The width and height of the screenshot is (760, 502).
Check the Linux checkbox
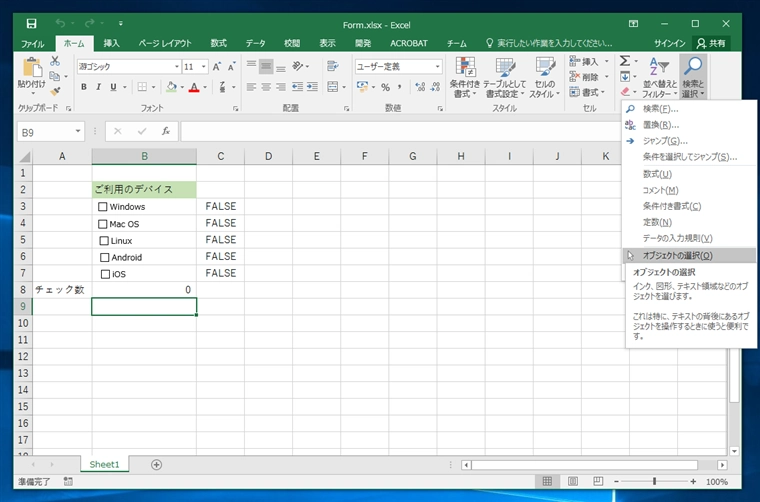pyautogui.click(x=104, y=240)
